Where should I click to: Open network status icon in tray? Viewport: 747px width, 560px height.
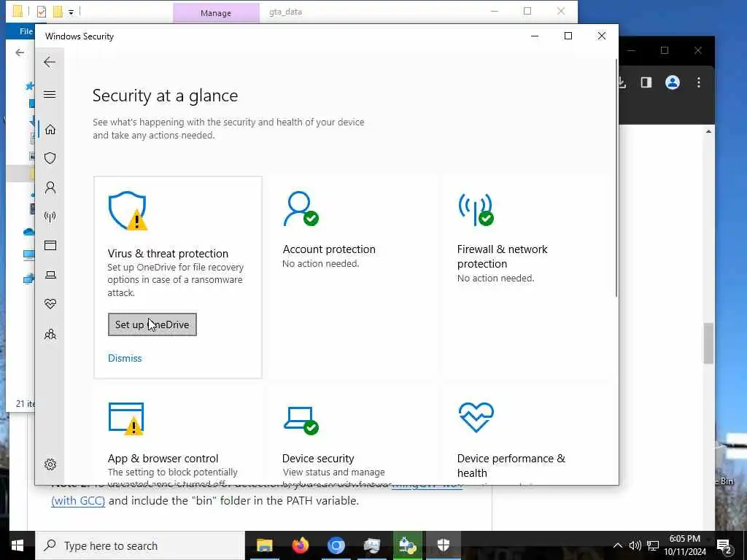tap(653, 545)
